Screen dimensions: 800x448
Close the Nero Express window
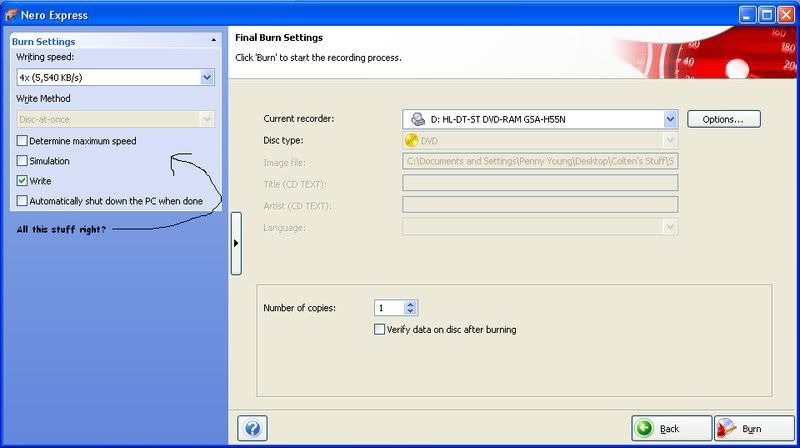click(x=786, y=15)
